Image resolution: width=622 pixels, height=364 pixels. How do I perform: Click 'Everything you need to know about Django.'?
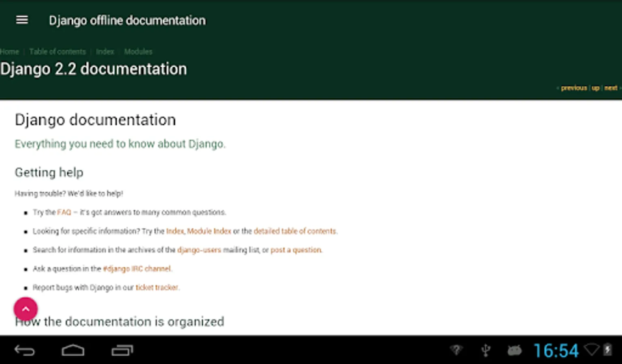[120, 144]
